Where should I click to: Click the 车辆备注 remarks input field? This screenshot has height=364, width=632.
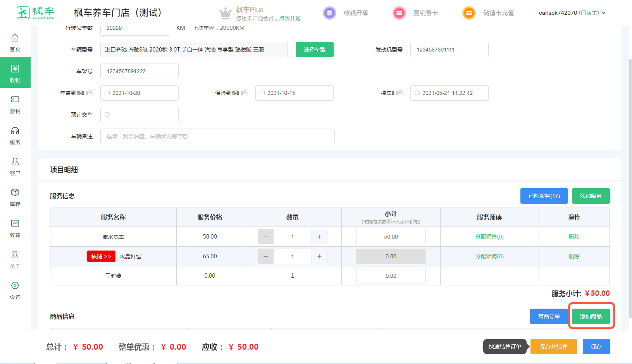pyautogui.click(x=217, y=136)
